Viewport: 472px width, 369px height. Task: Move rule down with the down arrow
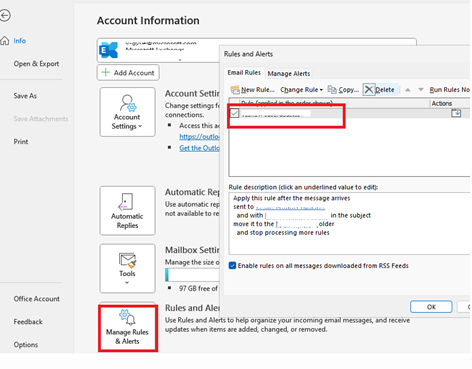coord(421,90)
